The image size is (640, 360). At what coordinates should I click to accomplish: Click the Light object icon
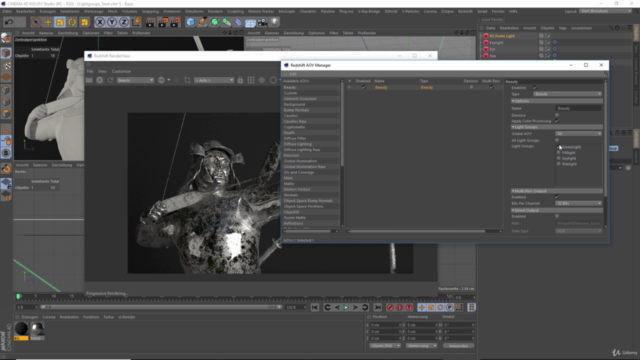(x=275, y=22)
